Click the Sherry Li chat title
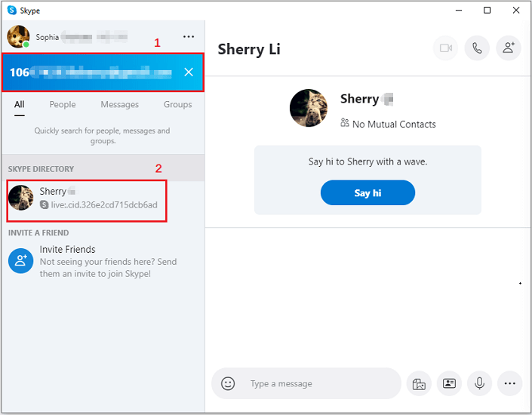The image size is (532, 415). (249, 50)
